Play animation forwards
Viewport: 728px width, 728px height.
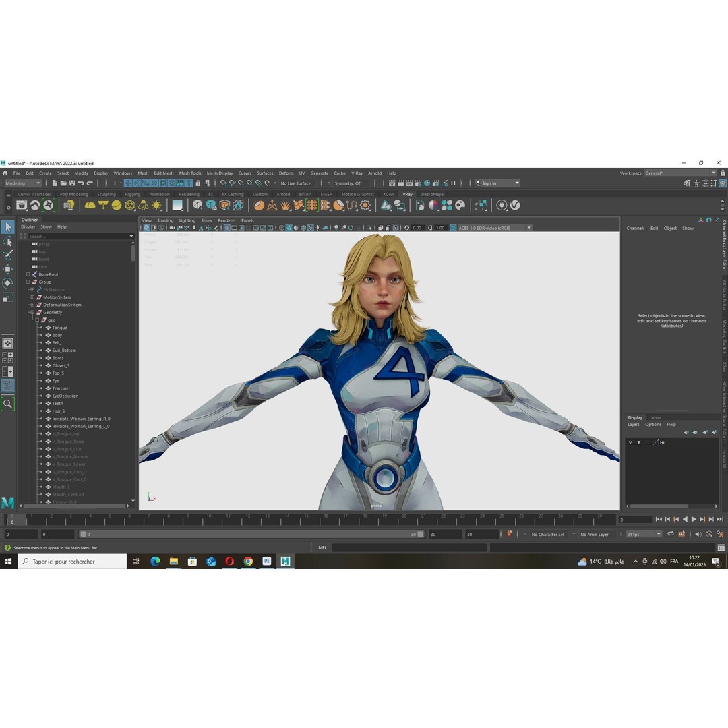point(694,520)
